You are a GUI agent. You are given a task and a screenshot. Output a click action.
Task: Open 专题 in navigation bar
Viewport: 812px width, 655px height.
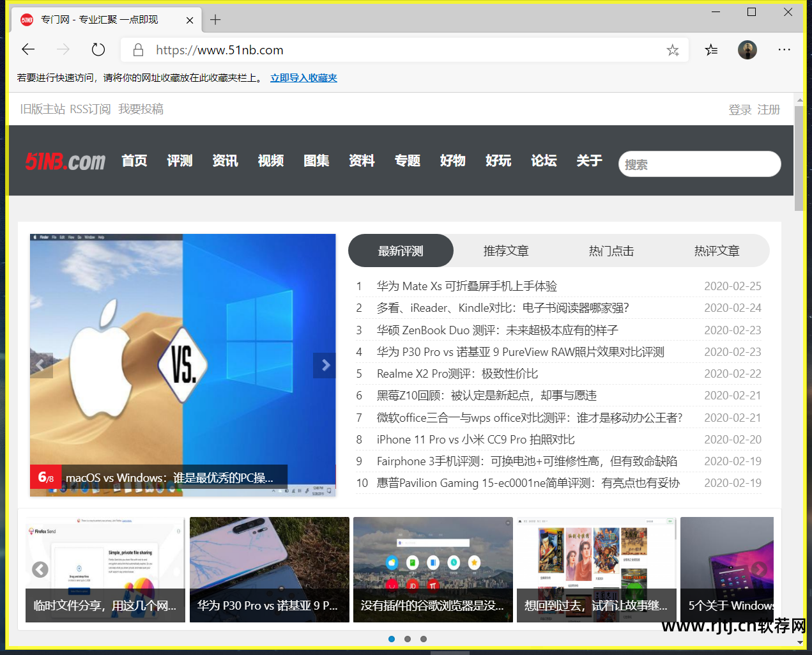408,161
